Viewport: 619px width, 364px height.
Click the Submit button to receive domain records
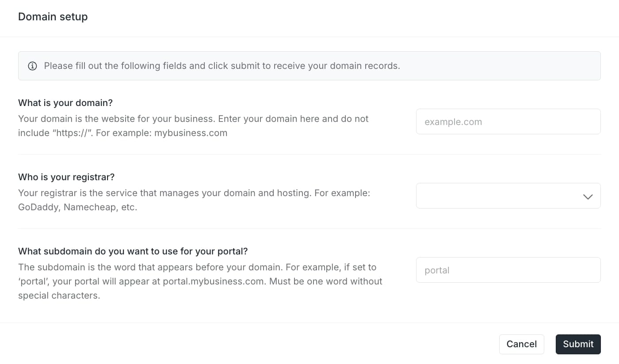[x=578, y=344]
